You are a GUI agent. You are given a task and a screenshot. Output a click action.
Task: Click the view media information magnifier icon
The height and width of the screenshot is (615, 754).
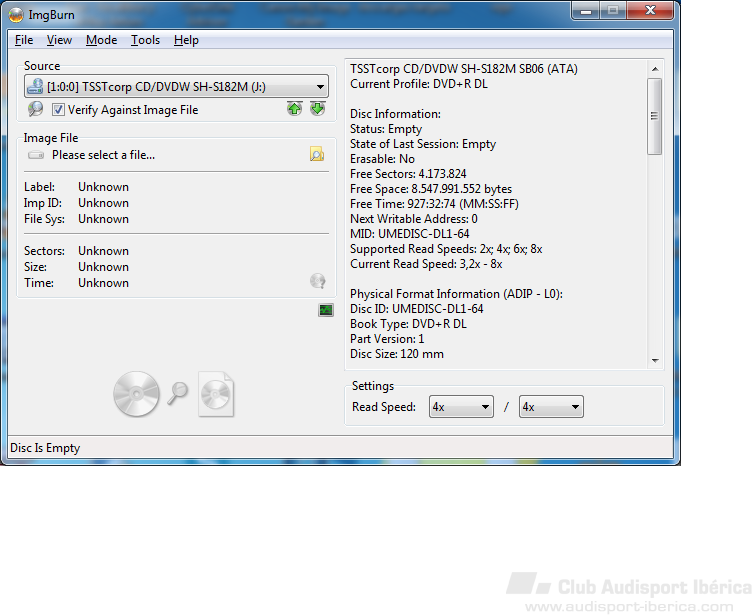(x=35, y=109)
